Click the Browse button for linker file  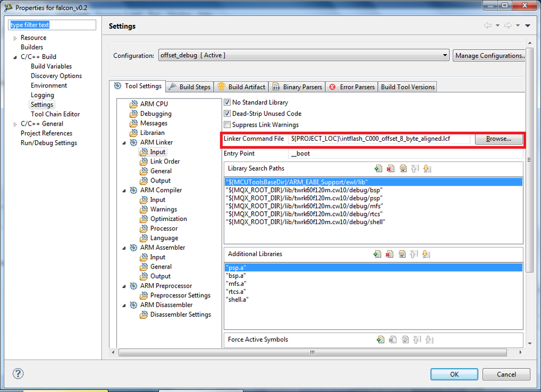[x=499, y=139]
